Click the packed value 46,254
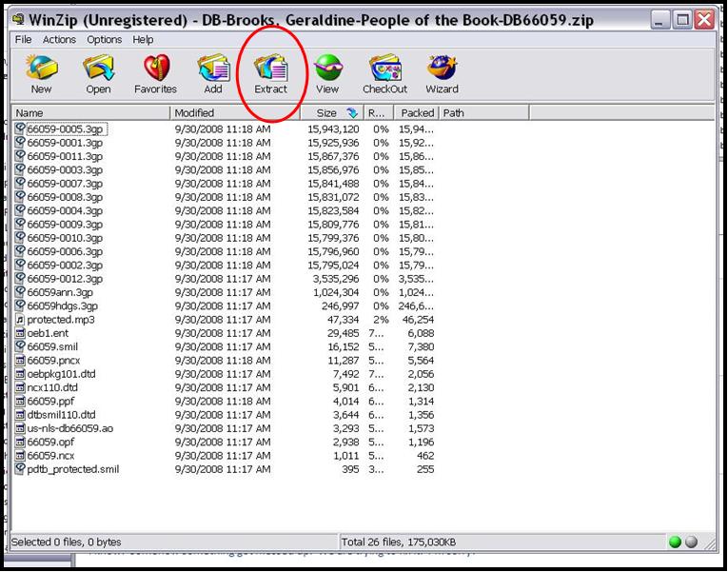 click(x=417, y=320)
